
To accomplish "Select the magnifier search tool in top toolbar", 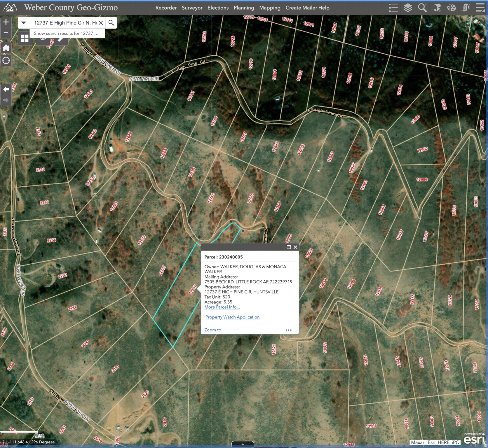I will click(422, 8).
